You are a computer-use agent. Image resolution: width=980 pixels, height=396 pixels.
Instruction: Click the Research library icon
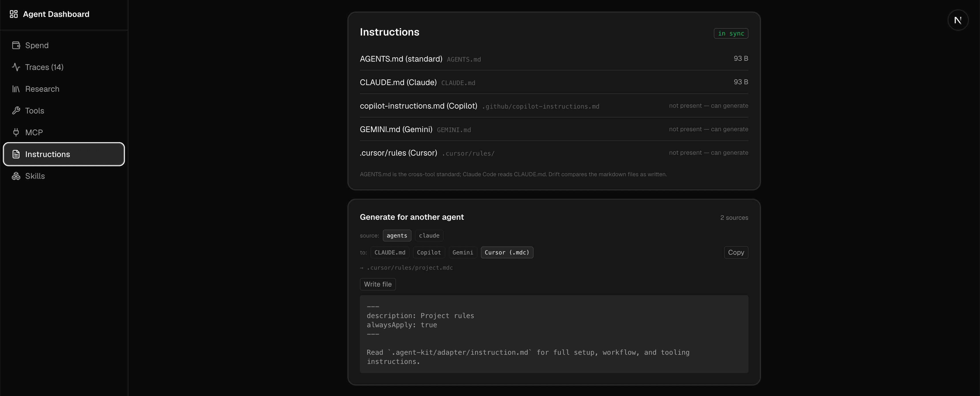pyautogui.click(x=16, y=89)
